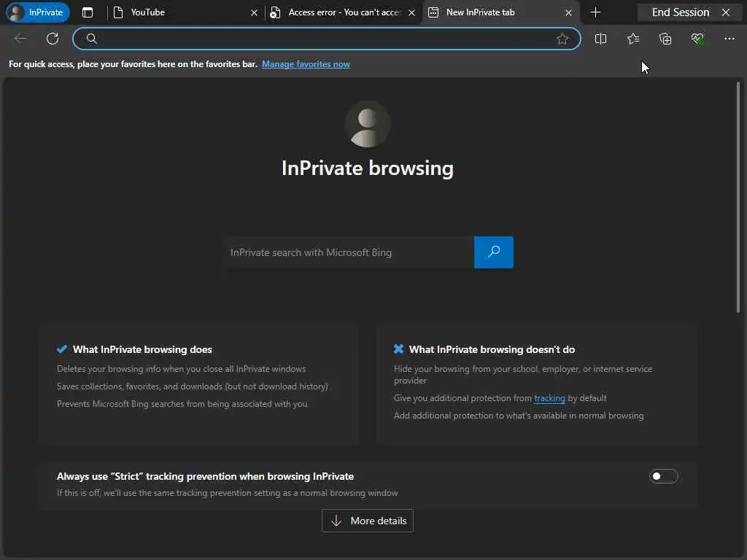747x560 pixels.
Task: Add this page to favorites star
Action: click(x=562, y=39)
